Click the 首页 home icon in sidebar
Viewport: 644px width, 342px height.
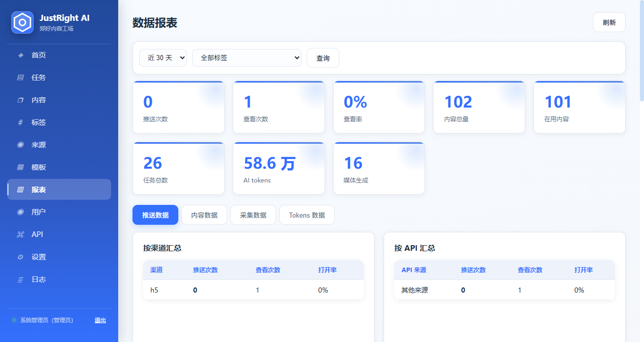(20, 55)
